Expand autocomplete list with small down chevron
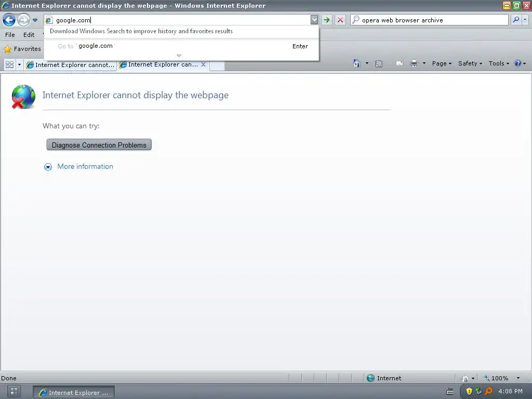The width and height of the screenshot is (532, 399). pos(179,56)
